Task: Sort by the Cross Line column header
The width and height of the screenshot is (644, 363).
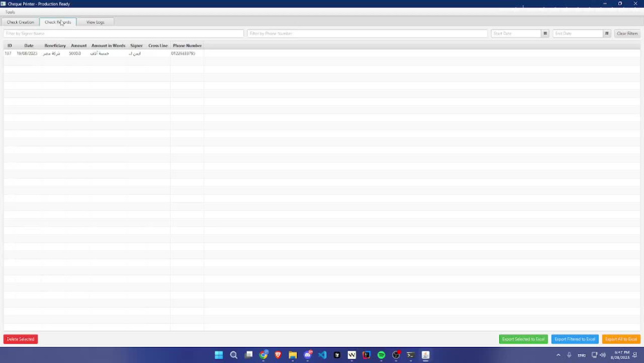Action: 158,46
